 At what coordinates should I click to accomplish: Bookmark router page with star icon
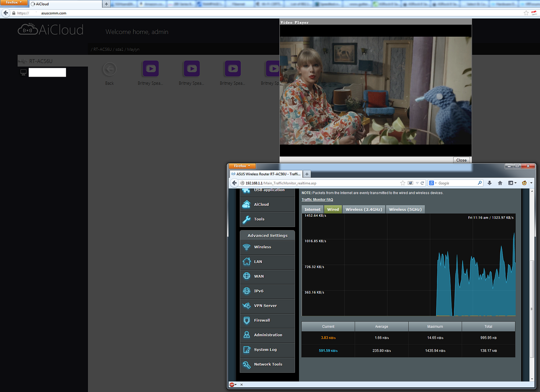(x=402, y=183)
